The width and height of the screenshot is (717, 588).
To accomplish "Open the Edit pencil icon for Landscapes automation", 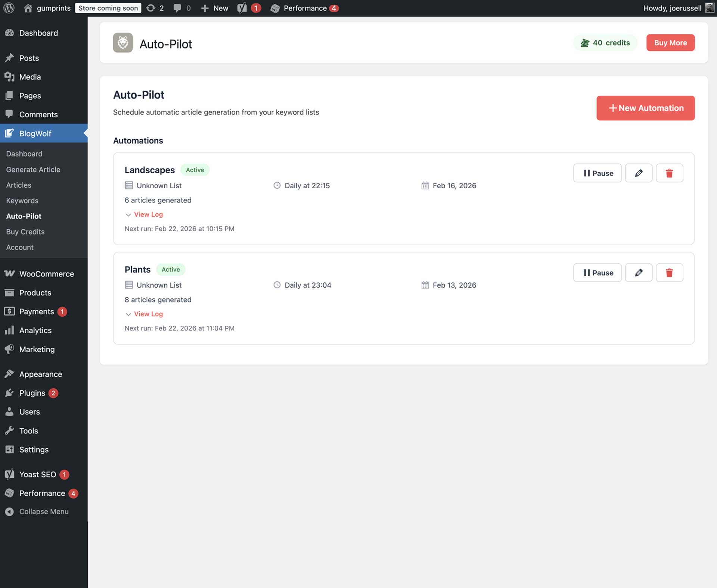I will pyautogui.click(x=639, y=173).
